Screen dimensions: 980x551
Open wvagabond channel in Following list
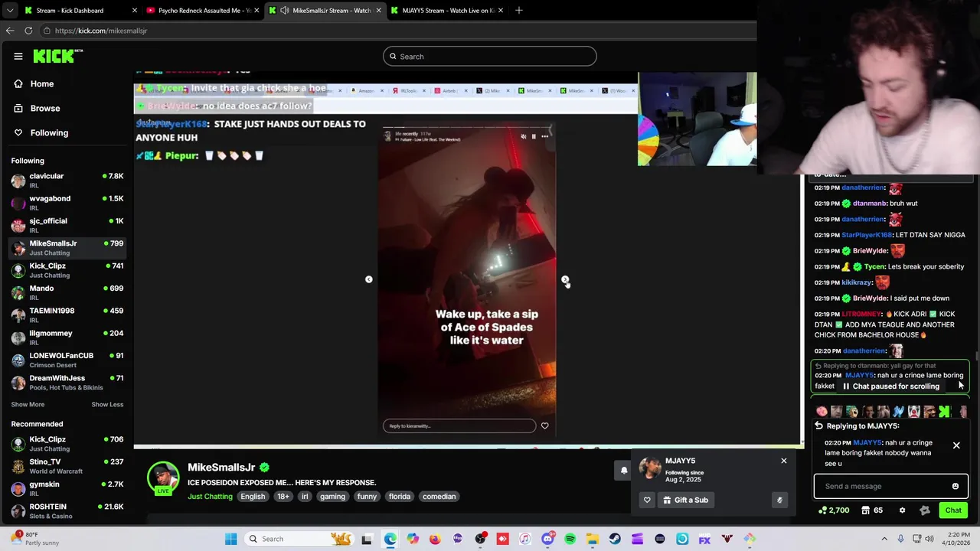click(67, 203)
